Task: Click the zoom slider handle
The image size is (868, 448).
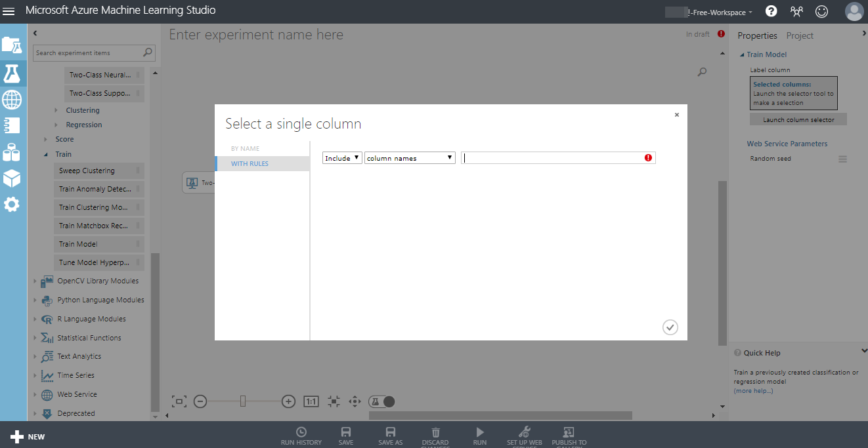Action: pyautogui.click(x=243, y=401)
